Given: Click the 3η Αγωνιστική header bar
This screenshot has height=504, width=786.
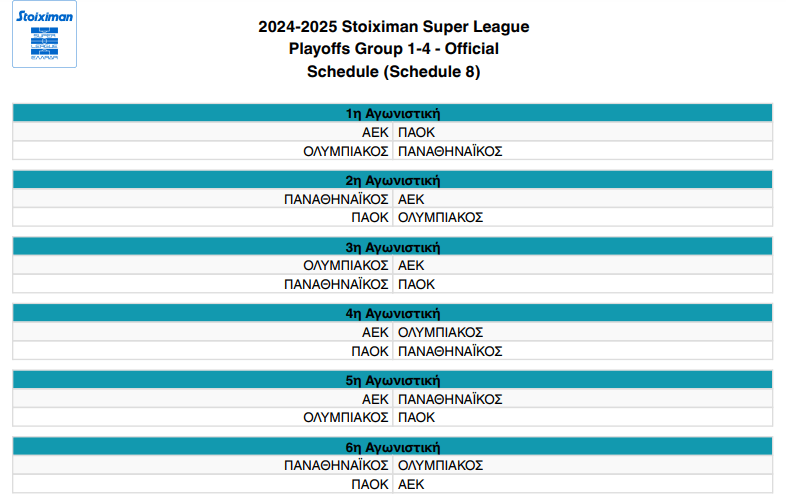Looking at the screenshot, I should click(x=393, y=246).
